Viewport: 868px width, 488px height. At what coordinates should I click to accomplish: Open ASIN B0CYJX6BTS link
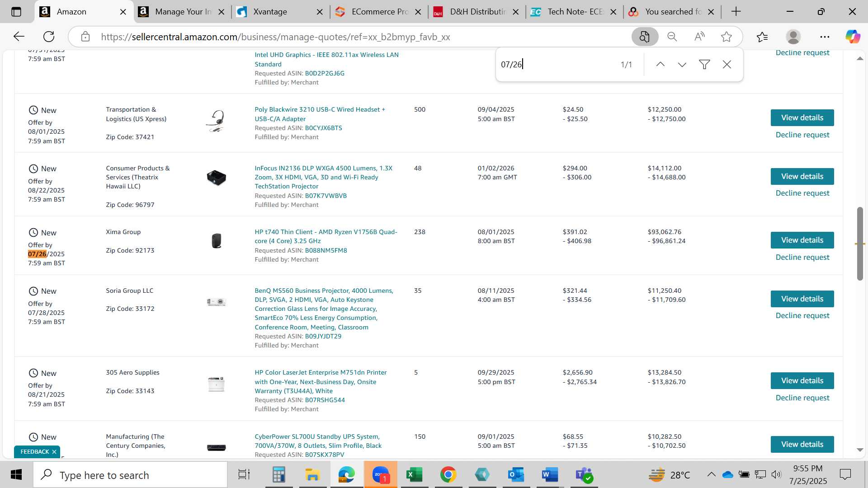coord(323,128)
